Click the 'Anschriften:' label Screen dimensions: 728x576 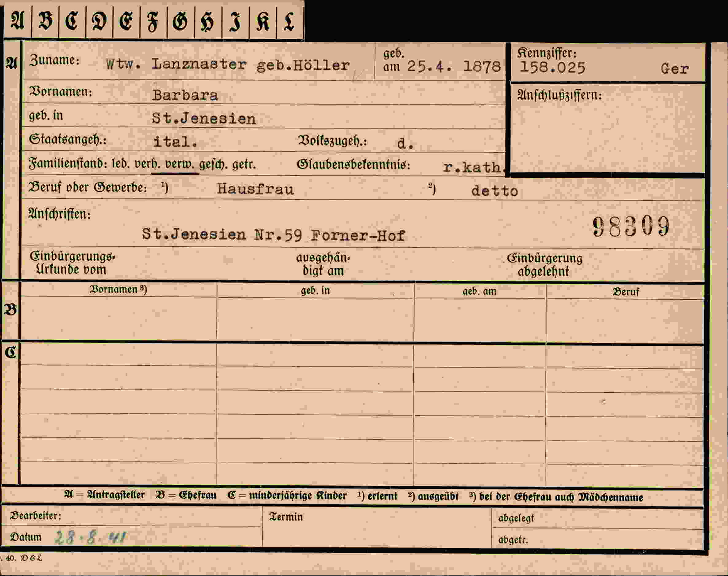click(59, 214)
